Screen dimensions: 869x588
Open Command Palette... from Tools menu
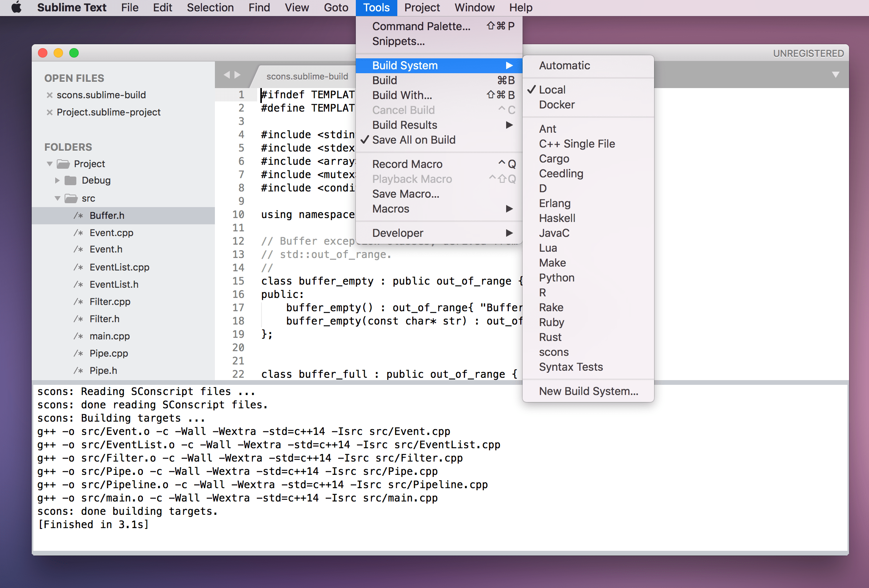(421, 26)
